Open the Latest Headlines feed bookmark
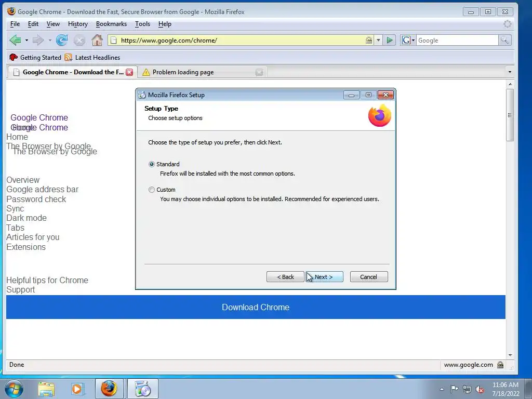This screenshot has width=532, height=399. [92, 57]
